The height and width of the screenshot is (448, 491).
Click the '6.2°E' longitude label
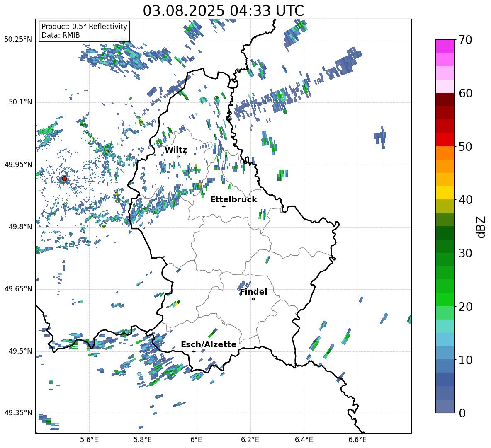[x=250, y=440]
